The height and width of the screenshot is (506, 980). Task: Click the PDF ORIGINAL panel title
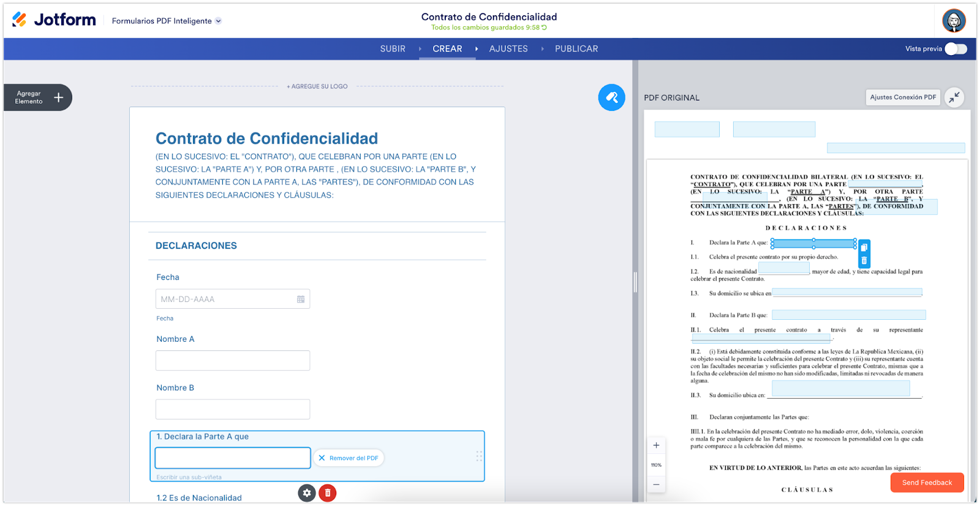pyautogui.click(x=672, y=98)
